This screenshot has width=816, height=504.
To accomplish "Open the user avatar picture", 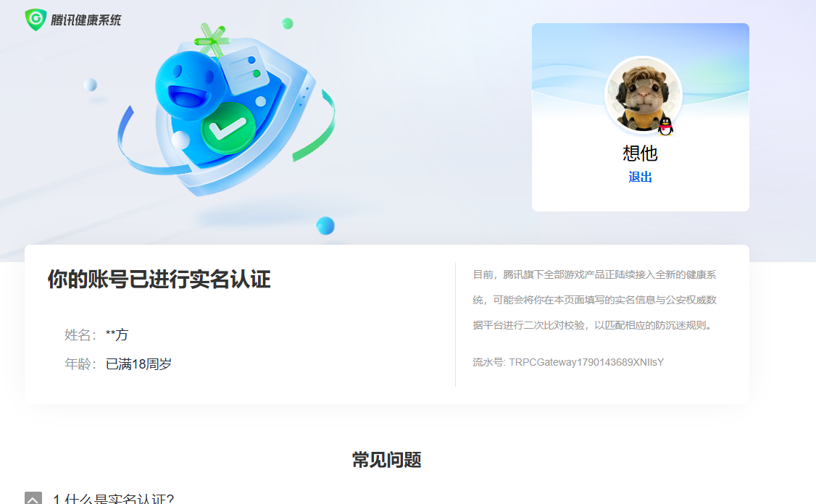I will (x=644, y=95).
